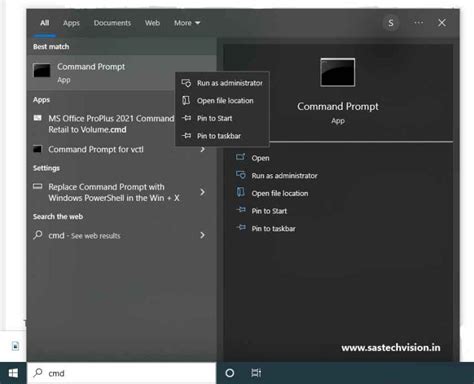Click Run as administrator in preview pane
The width and height of the screenshot is (474, 384).
pyautogui.click(x=284, y=176)
